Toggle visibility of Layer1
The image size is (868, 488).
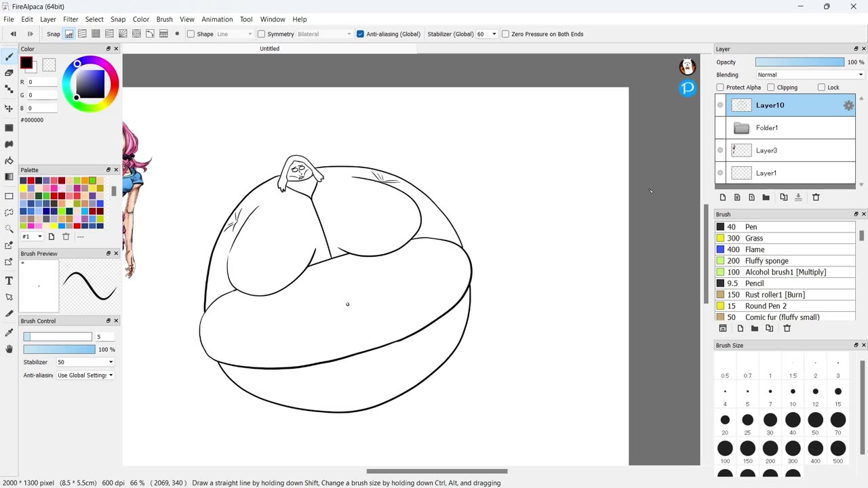720,173
